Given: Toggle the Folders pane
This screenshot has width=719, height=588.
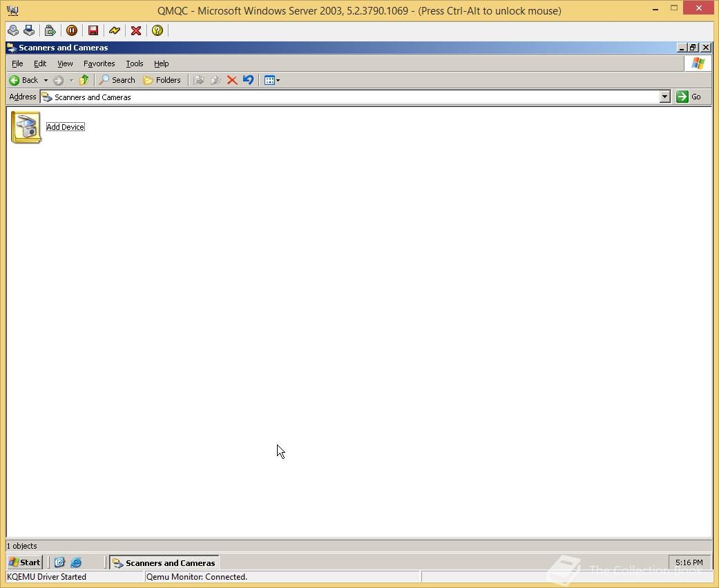Looking at the screenshot, I should pyautogui.click(x=162, y=80).
